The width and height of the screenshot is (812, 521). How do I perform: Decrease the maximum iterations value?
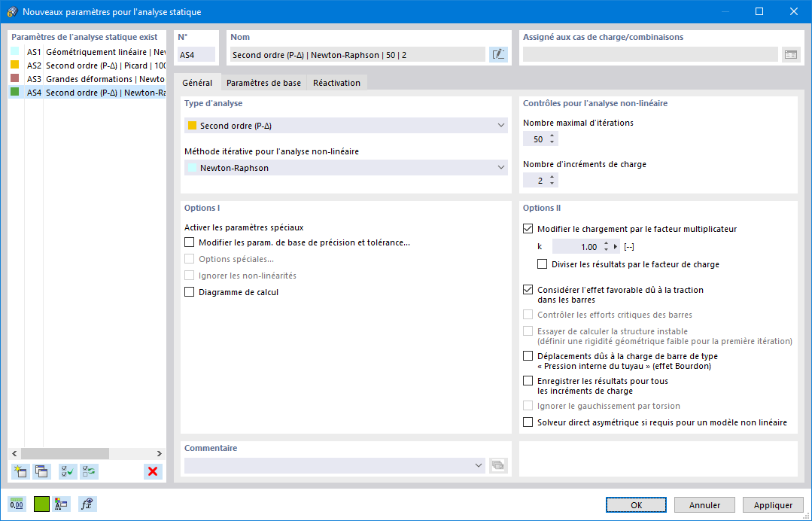pos(552,142)
